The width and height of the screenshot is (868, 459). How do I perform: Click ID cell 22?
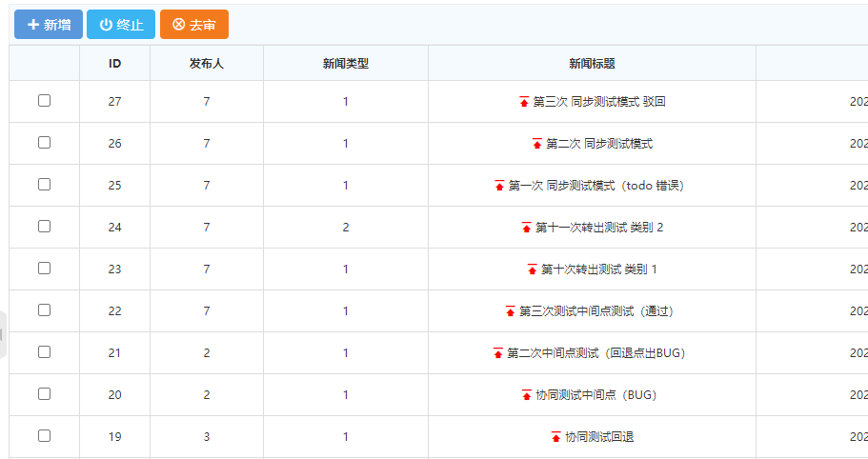[x=114, y=311]
